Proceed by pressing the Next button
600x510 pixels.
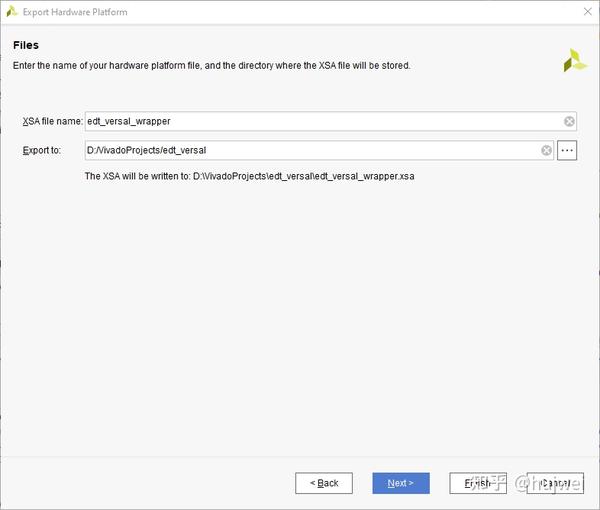(x=401, y=483)
